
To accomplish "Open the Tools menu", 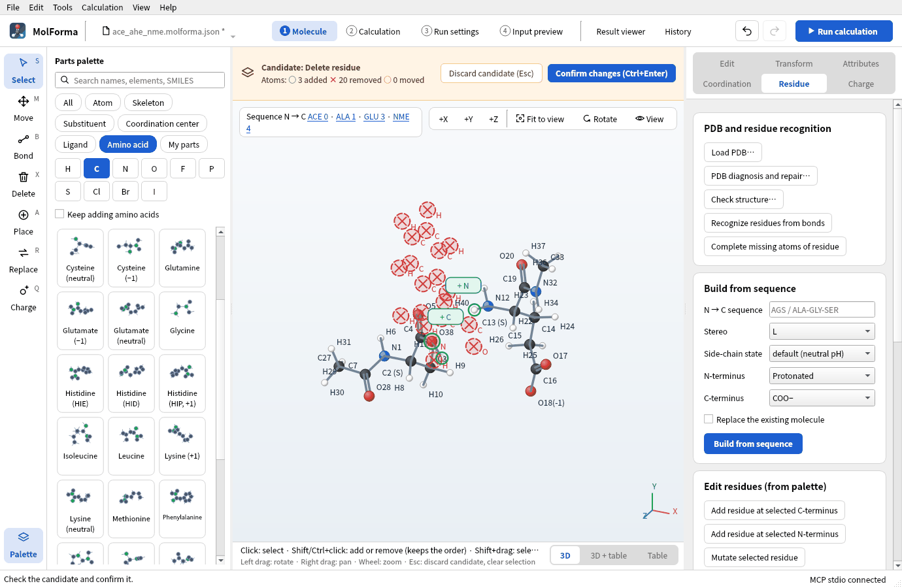I will pyautogui.click(x=63, y=7).
